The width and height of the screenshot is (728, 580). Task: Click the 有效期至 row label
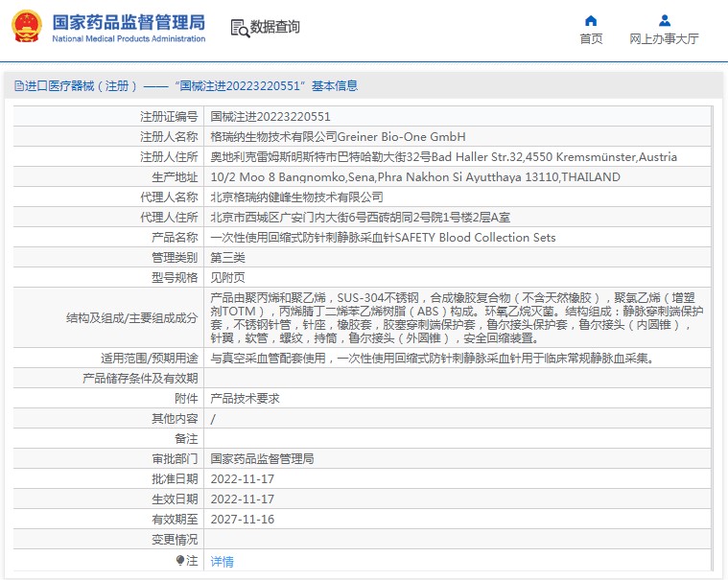[x=175, y=520]
